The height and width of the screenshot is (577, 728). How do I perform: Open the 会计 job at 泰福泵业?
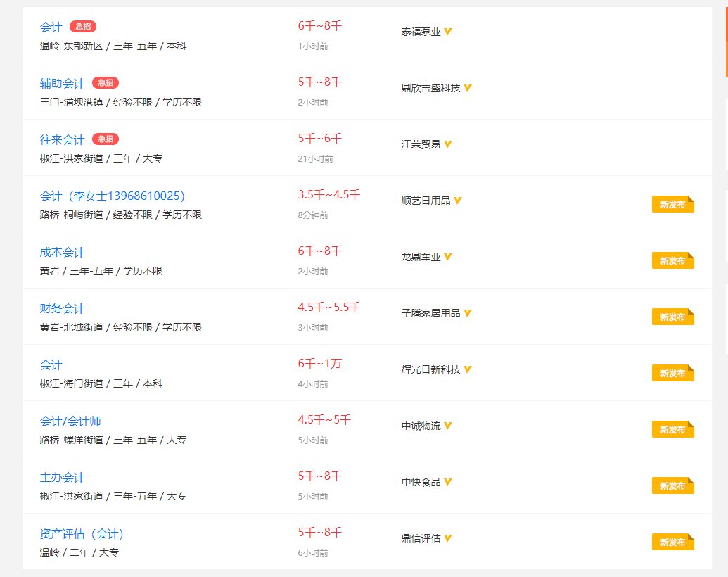tap(51, 27)
